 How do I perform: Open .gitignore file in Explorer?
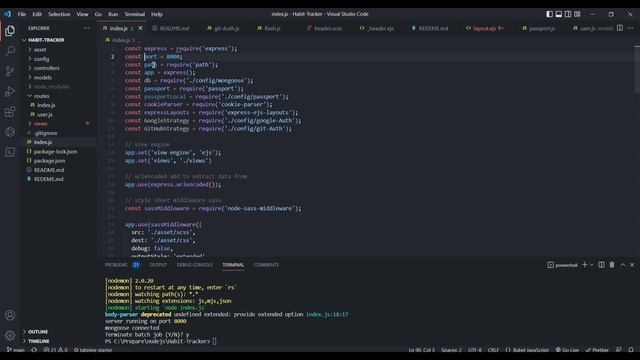tap(46, 133)
